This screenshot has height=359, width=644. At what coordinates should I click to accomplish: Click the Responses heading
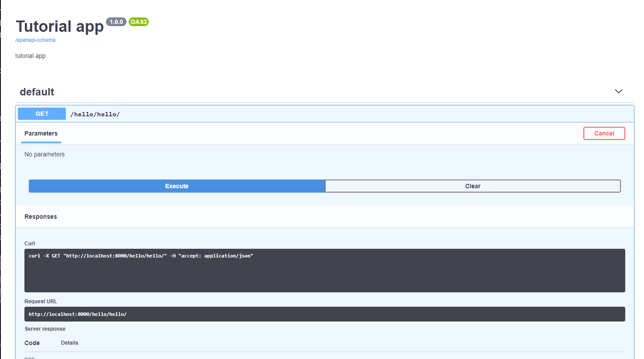pos(41,217)
